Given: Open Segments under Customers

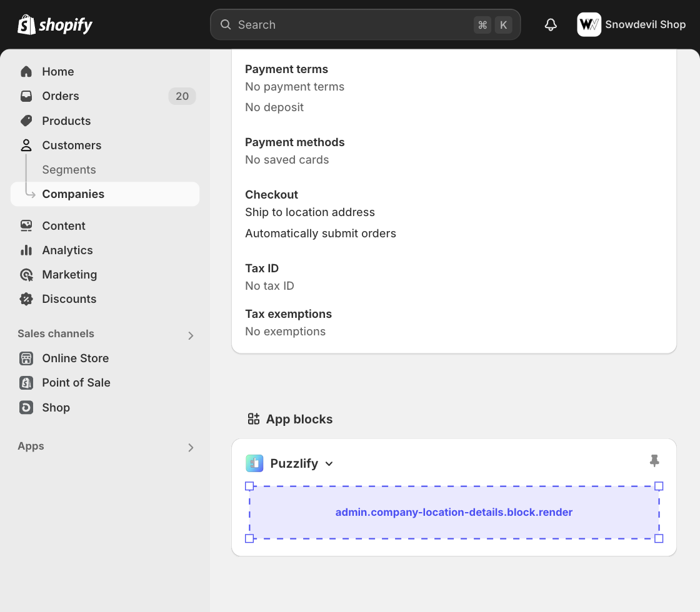Looking at the screenshot, I should point(69,170).
